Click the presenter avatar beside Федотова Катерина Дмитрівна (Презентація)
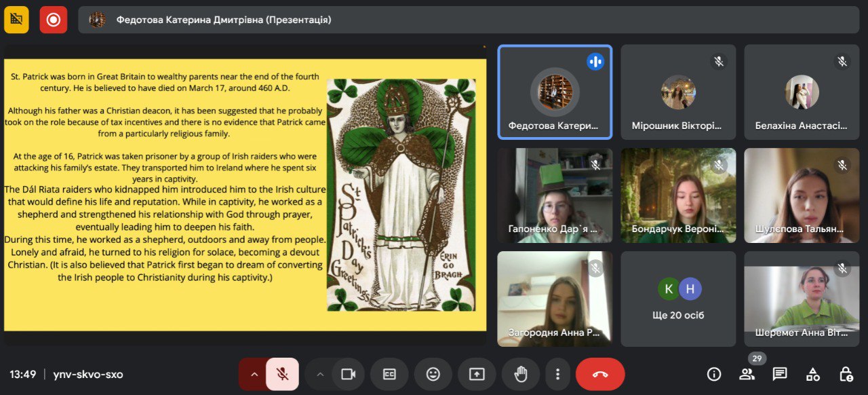Viewport: 868px width, 395px height. [98, 20]
